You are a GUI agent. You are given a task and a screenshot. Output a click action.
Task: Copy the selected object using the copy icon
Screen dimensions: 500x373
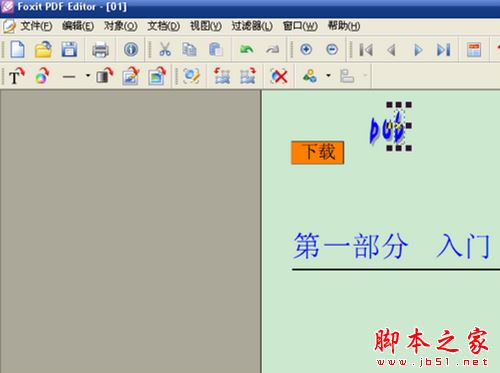[x=189, y=50]
